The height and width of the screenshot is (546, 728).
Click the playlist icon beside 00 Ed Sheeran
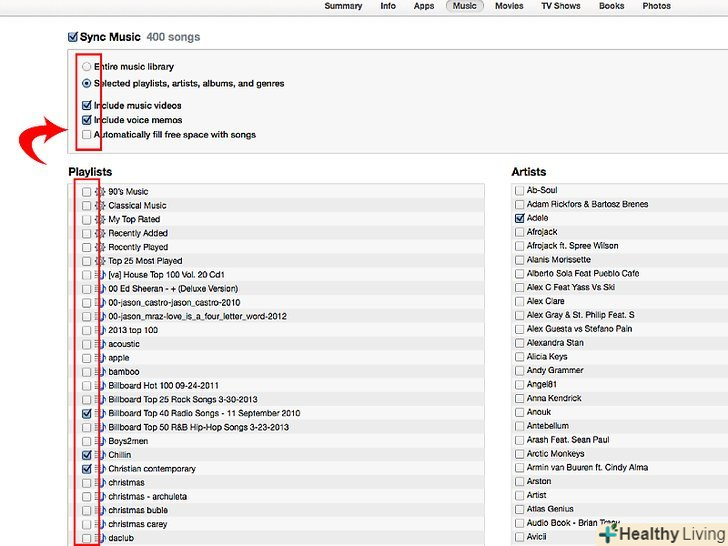tap(100, 289)
